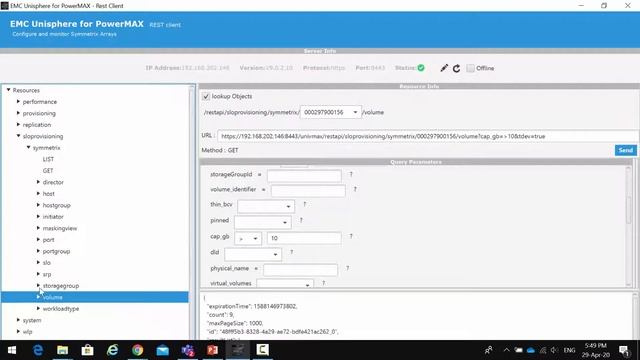Select the LIST item under symmetrix
640x360 pixels.
48,159
